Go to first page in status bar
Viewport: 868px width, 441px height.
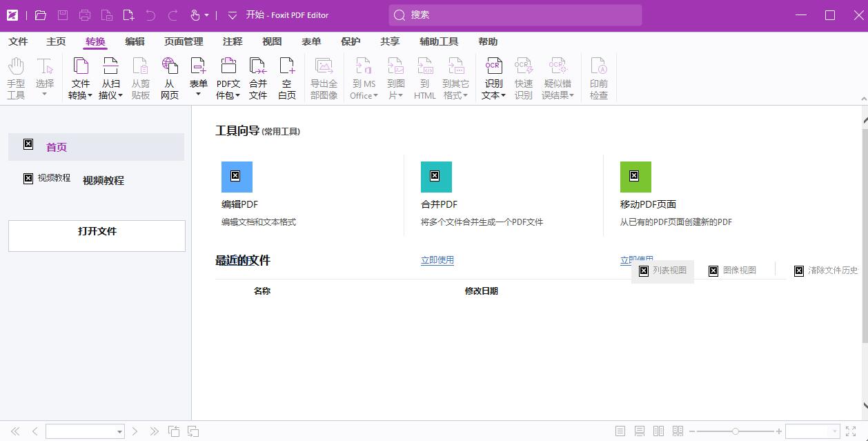[x=15, y=431]
